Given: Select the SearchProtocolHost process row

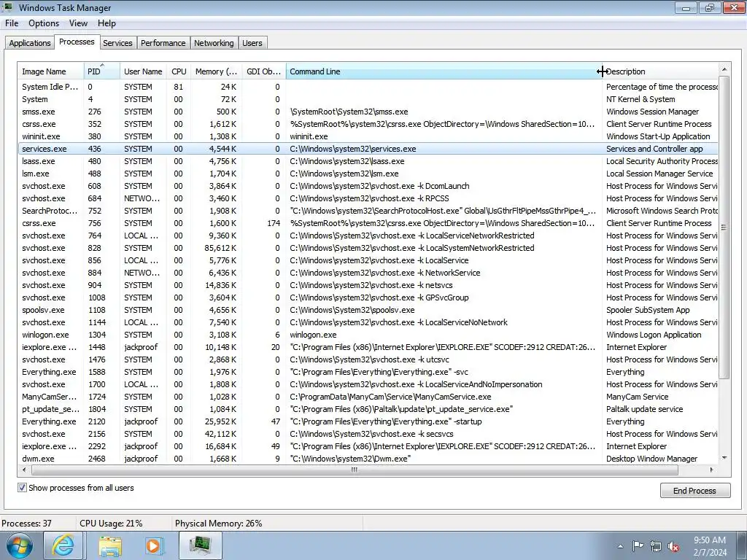Looking at the screenshot, I should [x=368, y=211].
